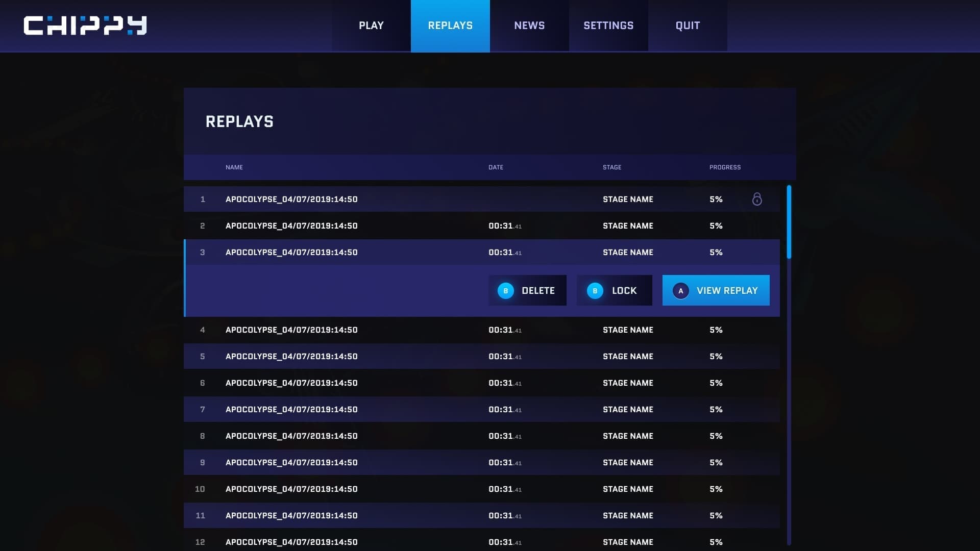
Task: Select replay row 6 name
Action: pyautogui.click(x=291, y=383)
